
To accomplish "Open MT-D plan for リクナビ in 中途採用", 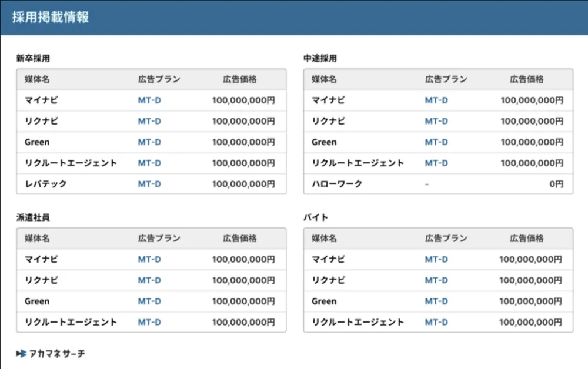I will [436, 122].
